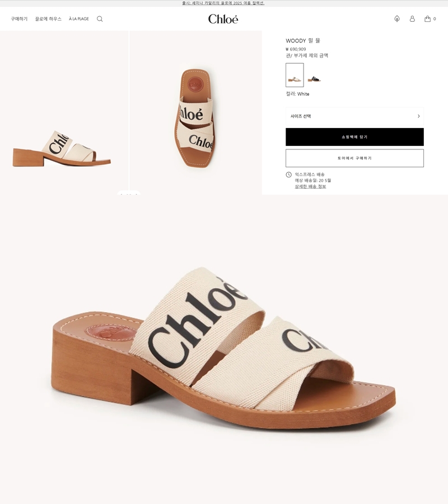Open the search magnifier icon
This screenshot has width=448, height=504.
pyautogui.click(x=100, y=19)
